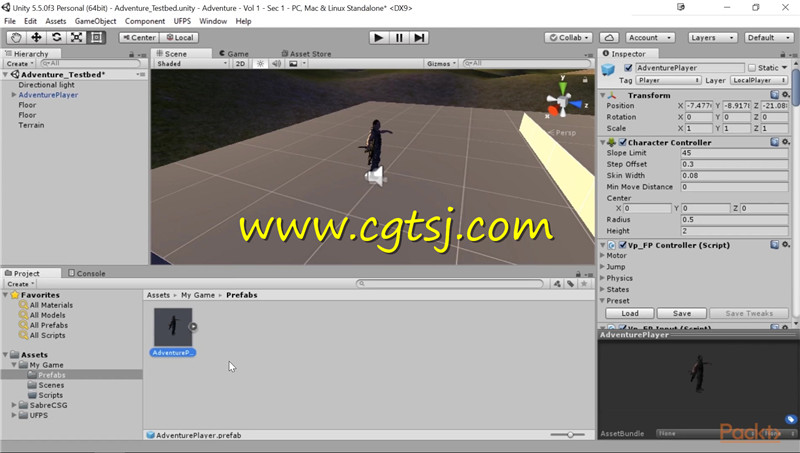Toggle the Local handle rotation button
The width and height of the screenshot is (800, 453).
click(x=180, y=38)
